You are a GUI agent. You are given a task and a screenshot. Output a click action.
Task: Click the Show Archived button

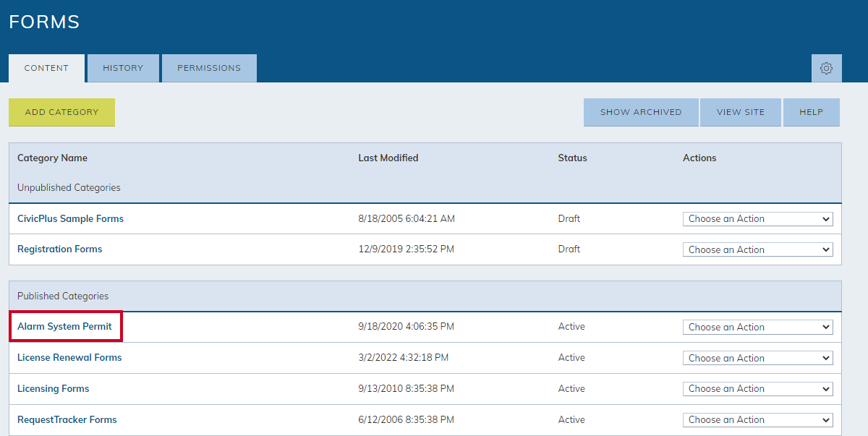pos(641,112)
